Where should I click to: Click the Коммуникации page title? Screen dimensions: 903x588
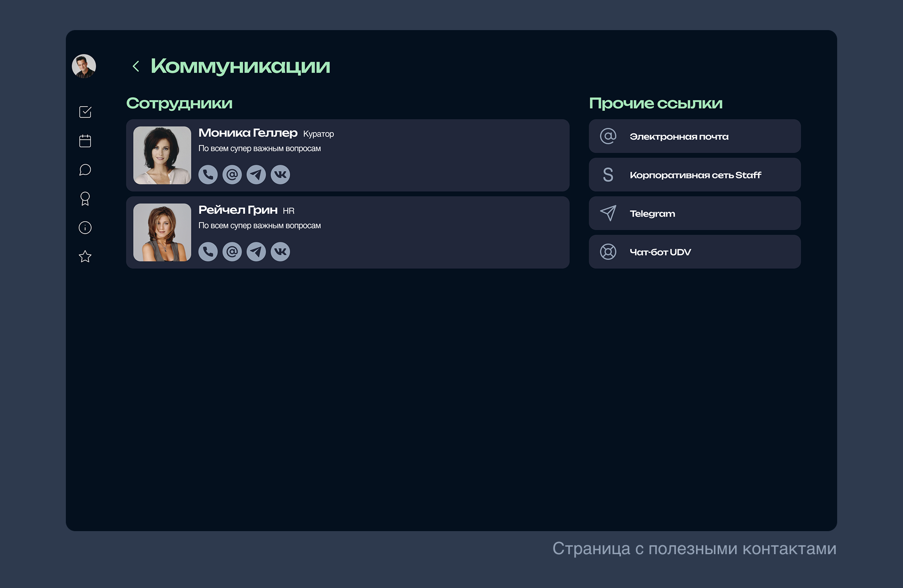click(x=240, y=66)
